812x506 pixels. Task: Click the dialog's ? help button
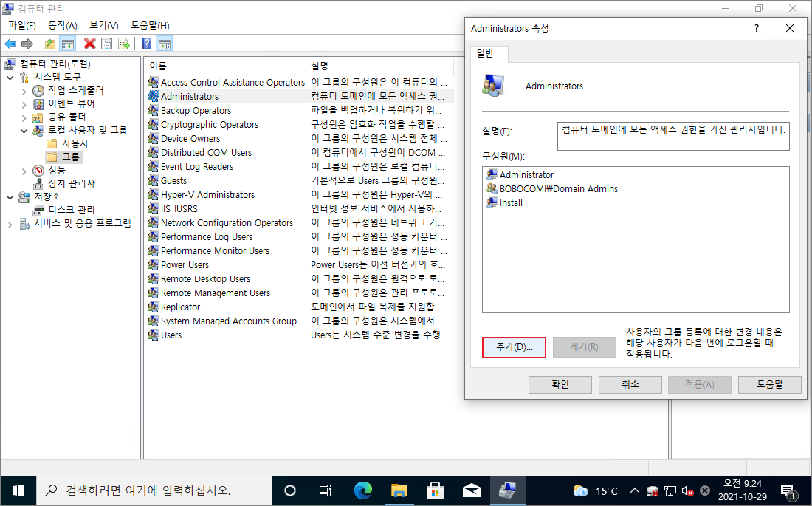pyautogui.click(x=757, y=29)
